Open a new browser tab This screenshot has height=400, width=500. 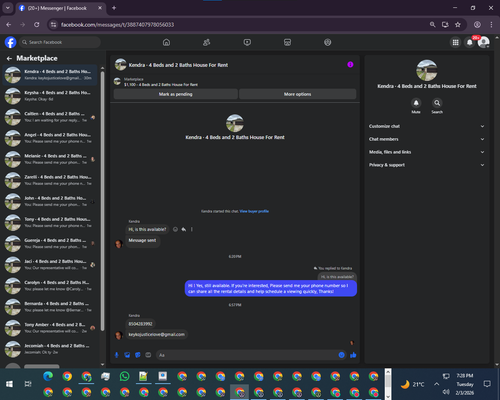(x=114, y=8)
